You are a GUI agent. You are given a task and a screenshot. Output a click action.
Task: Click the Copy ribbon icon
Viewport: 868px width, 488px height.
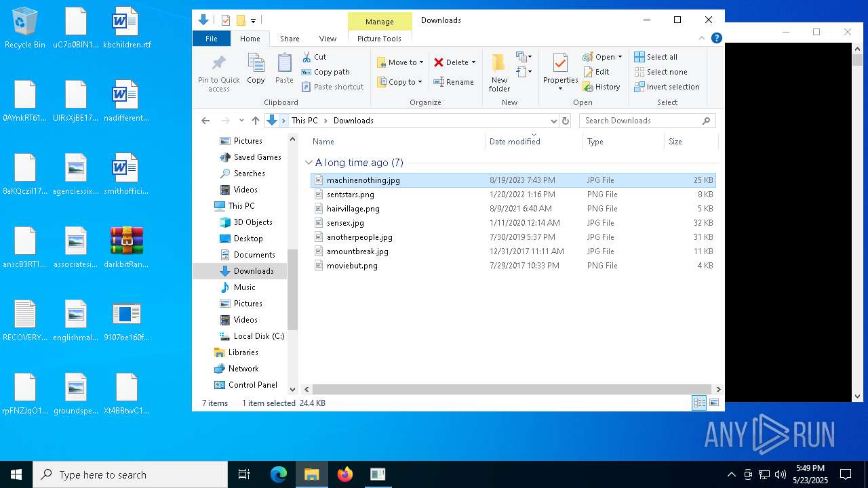(256, 69)
